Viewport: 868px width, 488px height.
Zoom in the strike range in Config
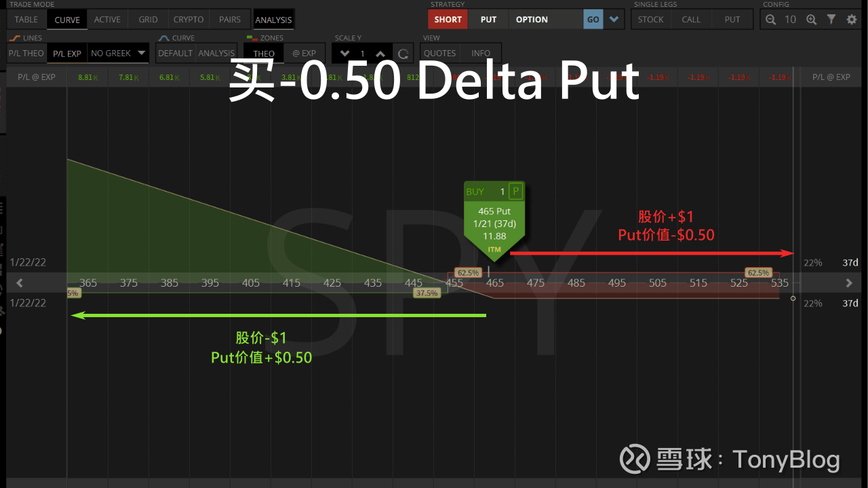(811, 20)
